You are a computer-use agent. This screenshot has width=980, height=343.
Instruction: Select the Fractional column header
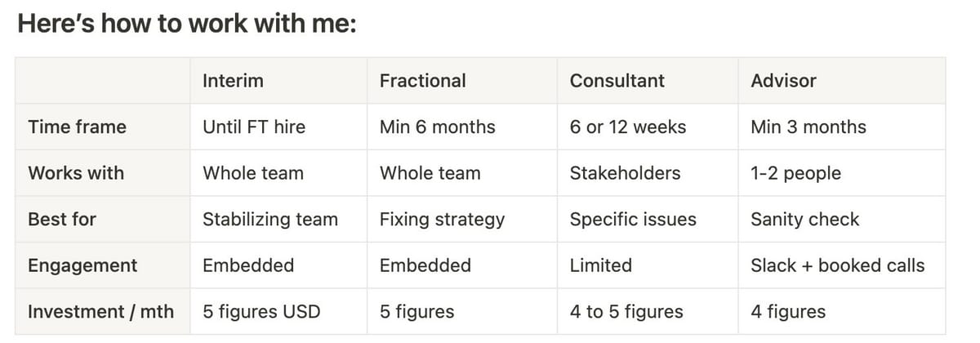(x=422, y=81)
